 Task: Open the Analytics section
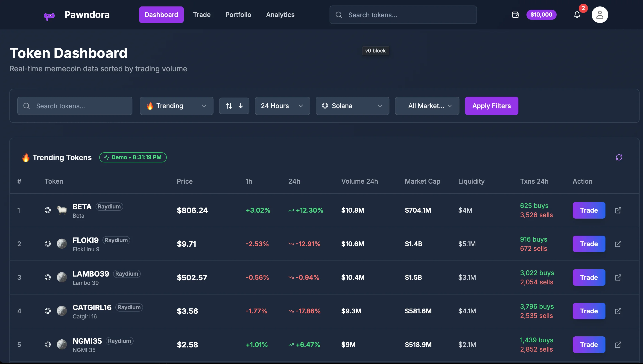pos(280,15)
